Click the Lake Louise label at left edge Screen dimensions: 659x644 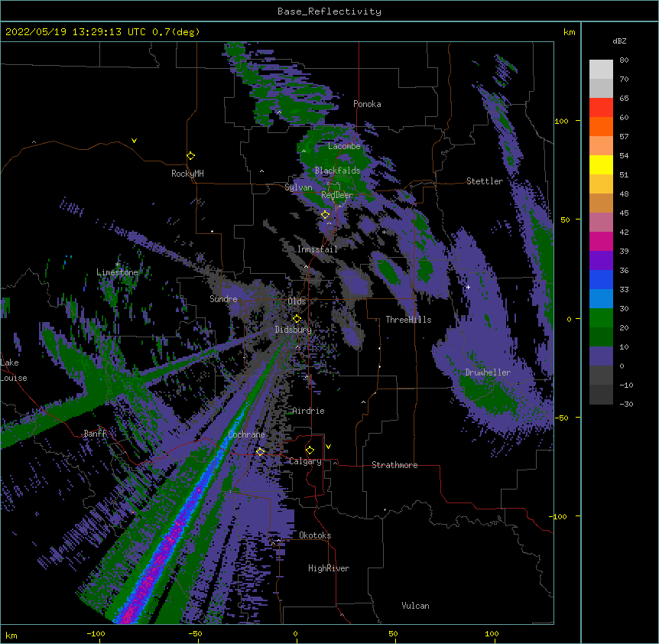pos(12,370)
